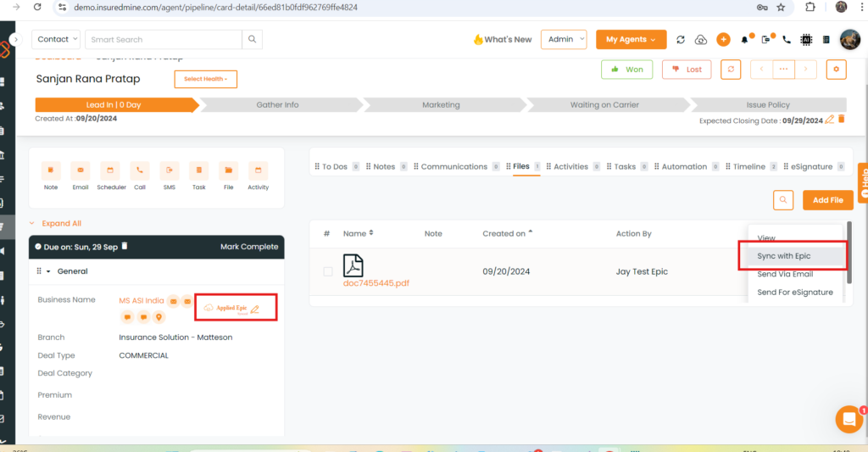868x452 pixels.
Task: Open the notifications bell
Action: tap(745, 39)
